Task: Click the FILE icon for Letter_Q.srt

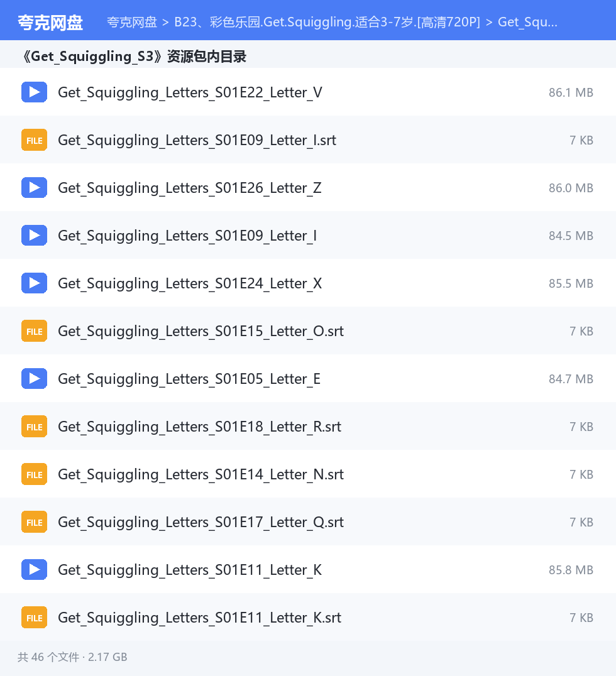Action: tap(34, 521)
